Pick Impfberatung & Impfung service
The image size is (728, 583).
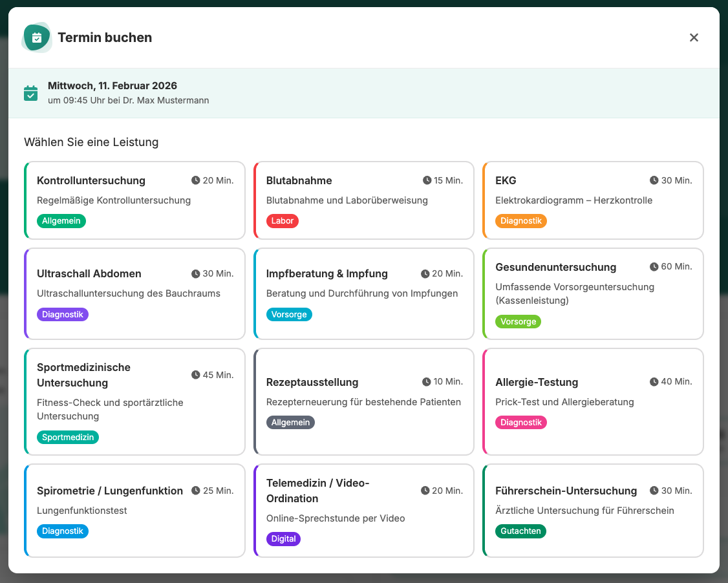(364, 293)
